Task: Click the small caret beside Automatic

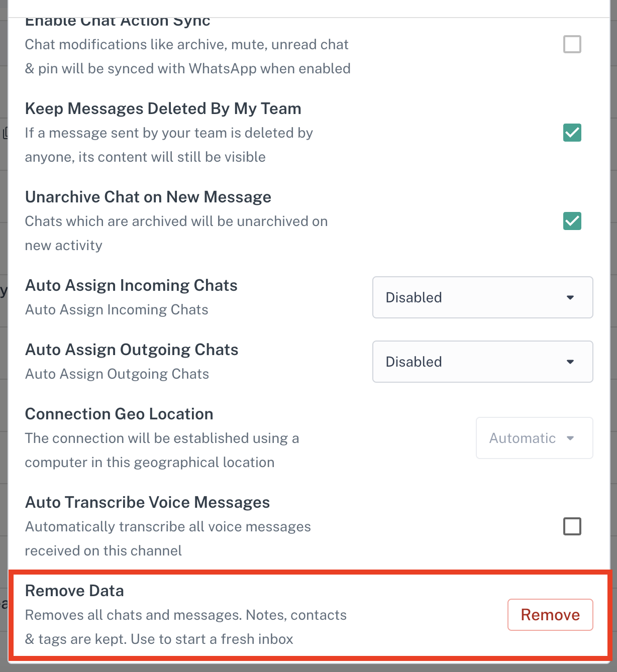Action: [x=570, y=438]
